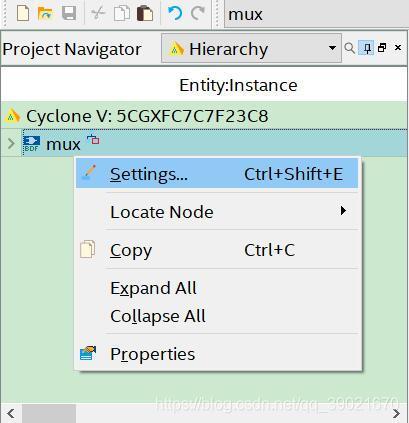
Task: Click the Copy icon in toolbar
Action: [x=122, y=14]
